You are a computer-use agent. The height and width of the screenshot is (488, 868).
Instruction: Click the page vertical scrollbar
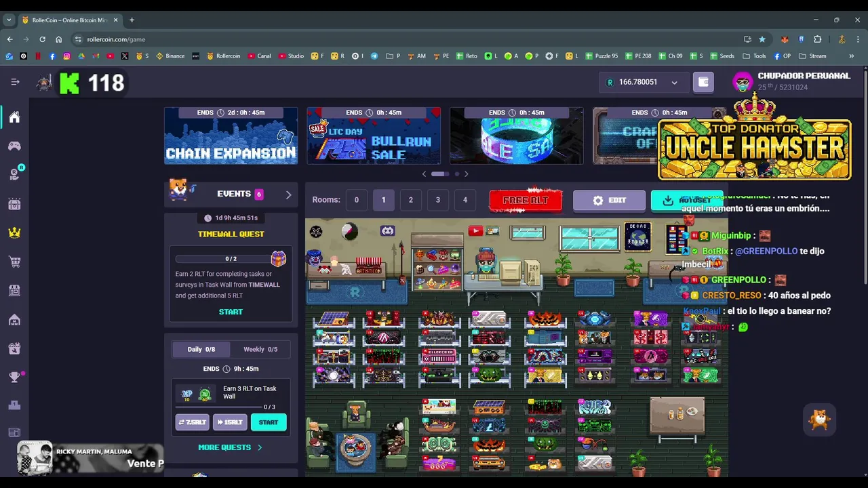pos(865,176)
